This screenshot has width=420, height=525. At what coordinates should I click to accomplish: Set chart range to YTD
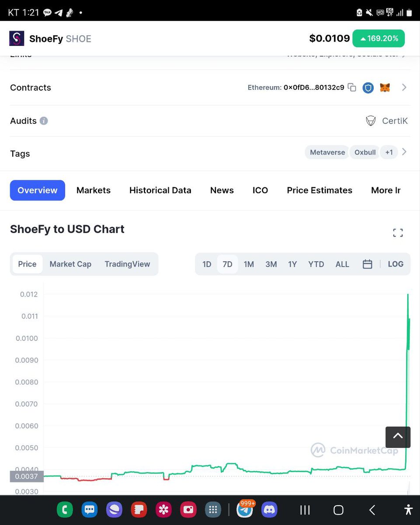click(316, 264)
